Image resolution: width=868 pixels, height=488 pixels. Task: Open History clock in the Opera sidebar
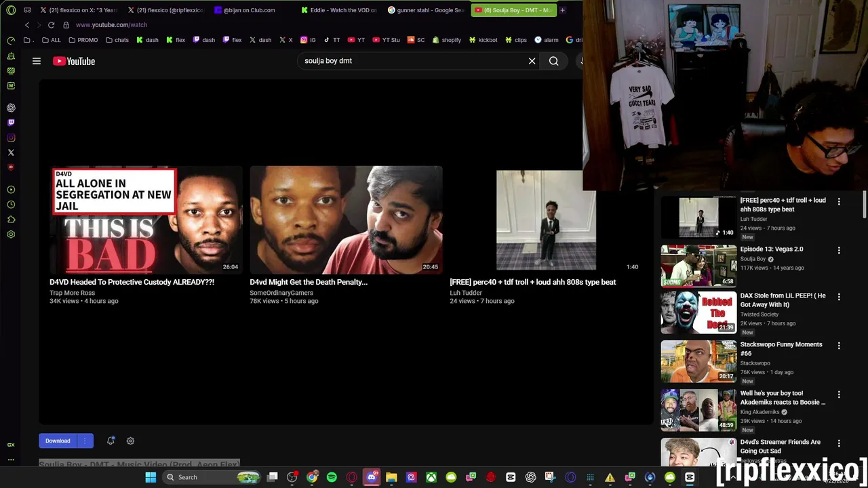click(x=11, y=205)
